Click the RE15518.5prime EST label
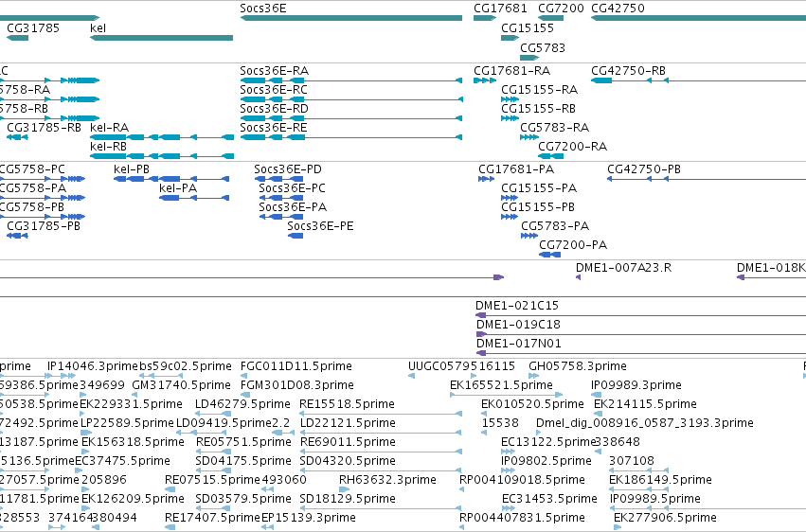Viewport: 806px width, 532px height. tap(348, 404)
